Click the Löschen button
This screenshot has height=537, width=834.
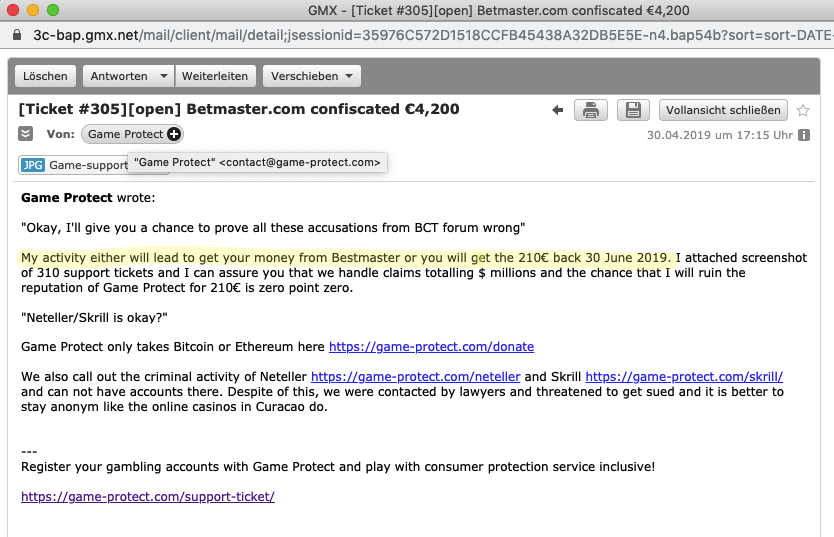point(45,76)
